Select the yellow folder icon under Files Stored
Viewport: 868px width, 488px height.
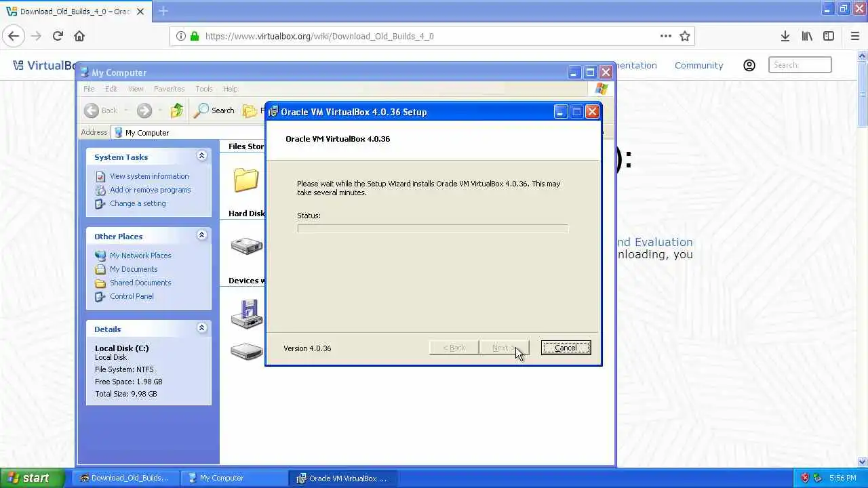pos(245,180)
